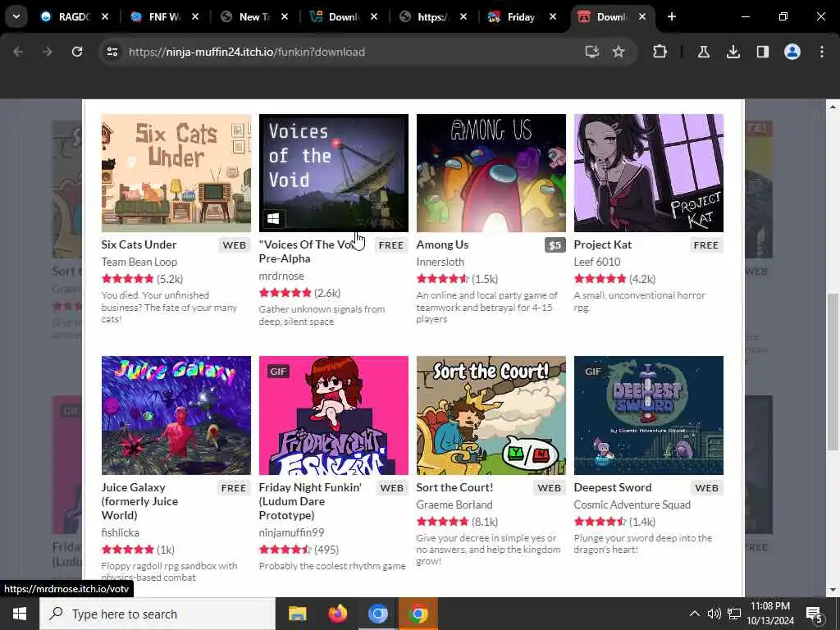Switch to the FNF W browser tab

pos(163,16)
